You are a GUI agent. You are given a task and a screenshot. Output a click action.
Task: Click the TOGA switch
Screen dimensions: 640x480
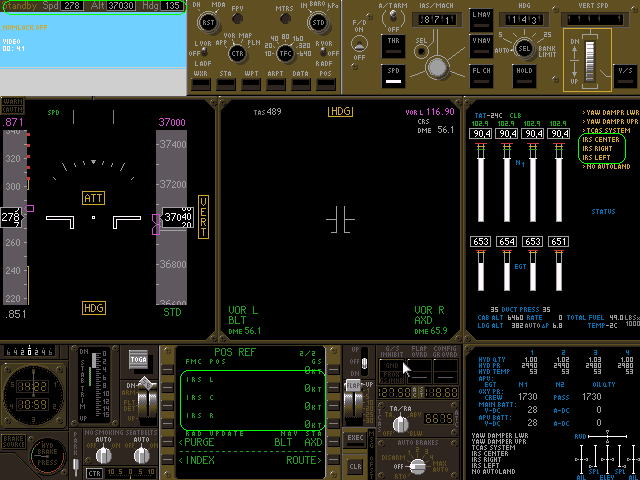(138, 360)
